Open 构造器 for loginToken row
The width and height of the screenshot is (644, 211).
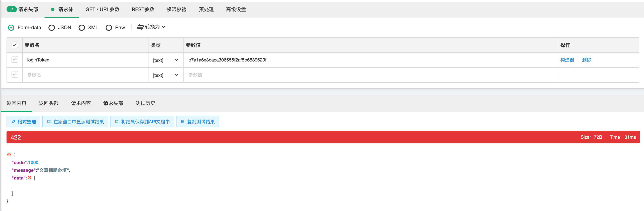[567, 60]
